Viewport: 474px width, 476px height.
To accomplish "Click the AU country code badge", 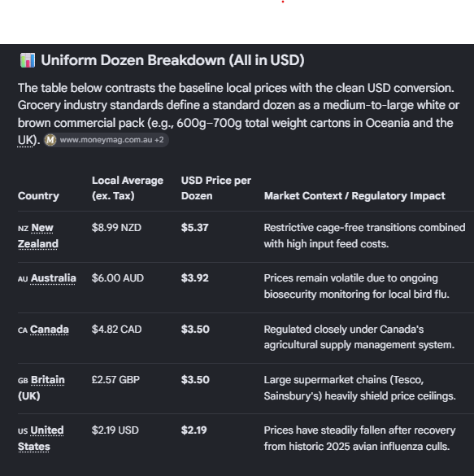I will point(23,279).
